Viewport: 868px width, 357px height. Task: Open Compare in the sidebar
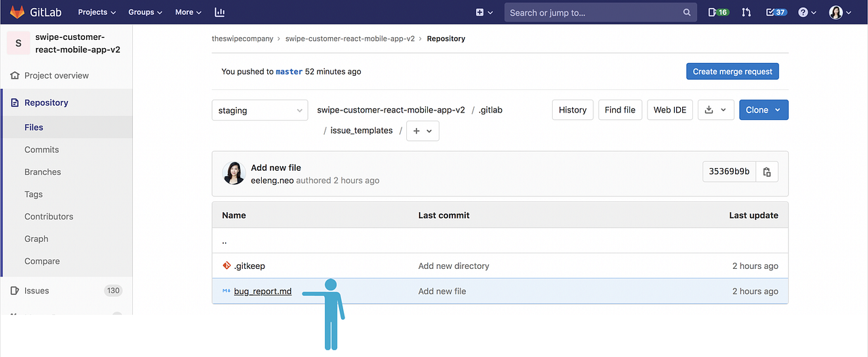[x=42, y=261]
